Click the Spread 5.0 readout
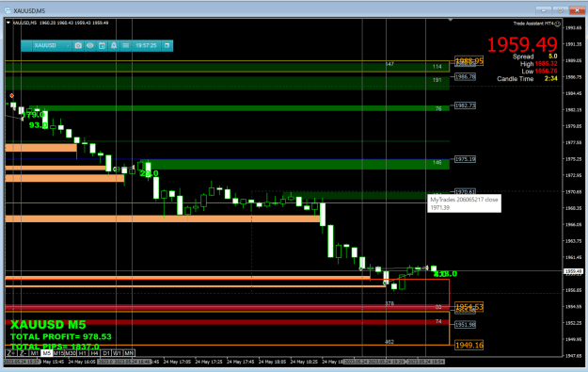Image resolution: width=588 pixels, height=372 pixels. 534,57
